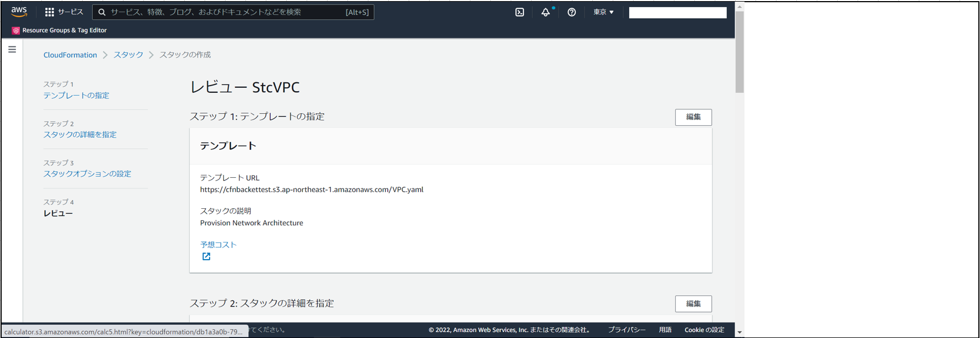Click the テンプレート section header
The image size is (980, 338).
click(x=228, y=146)
